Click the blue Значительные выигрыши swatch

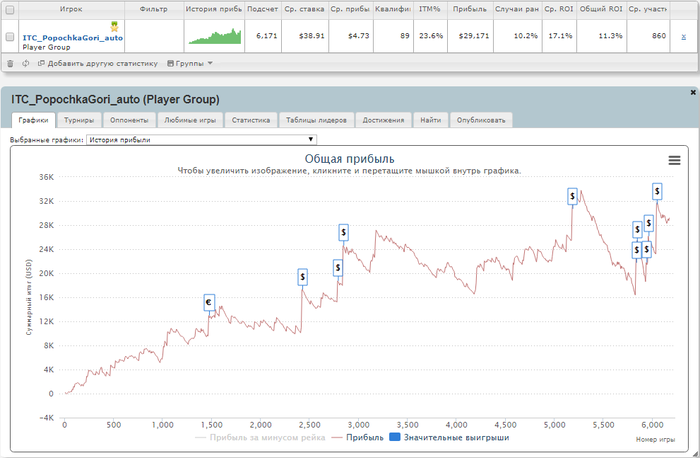(x=395, y=437)
